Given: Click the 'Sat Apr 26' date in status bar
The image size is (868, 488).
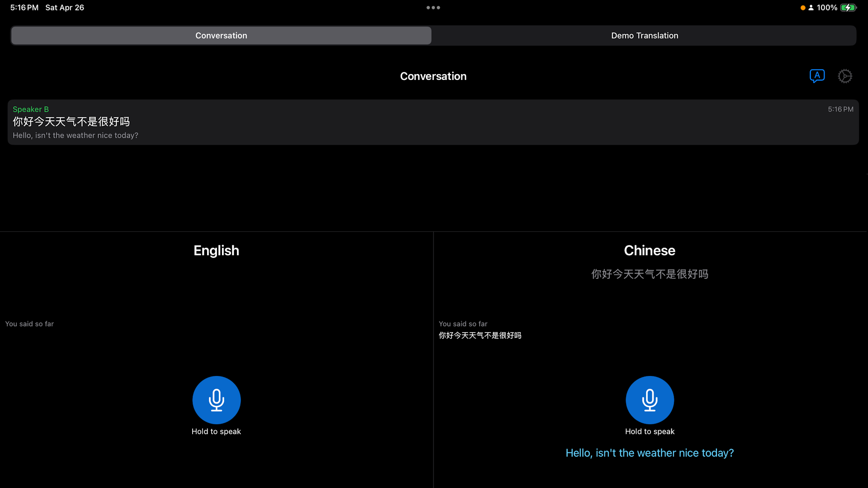Looking at the screenshot, I should [65, 8].
